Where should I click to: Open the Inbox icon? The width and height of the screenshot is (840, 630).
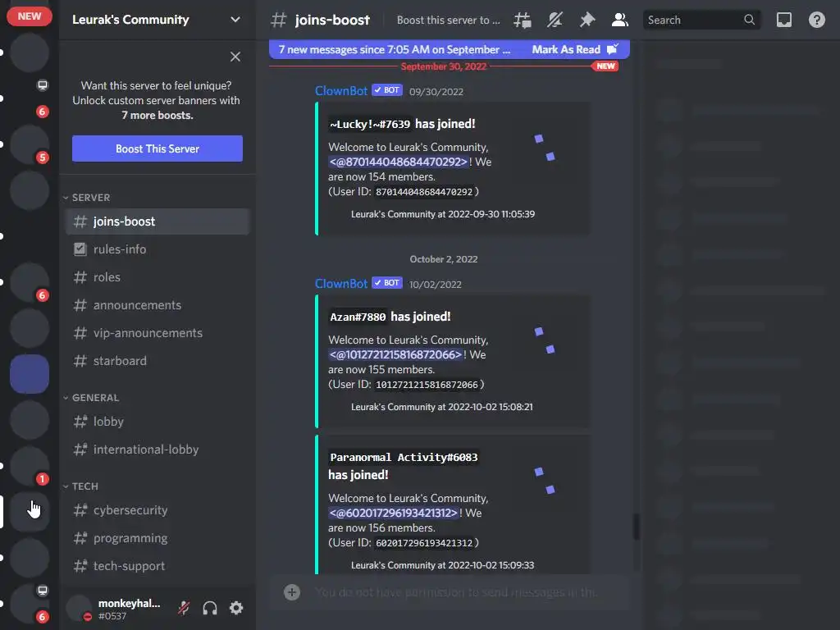click(783, 21)
